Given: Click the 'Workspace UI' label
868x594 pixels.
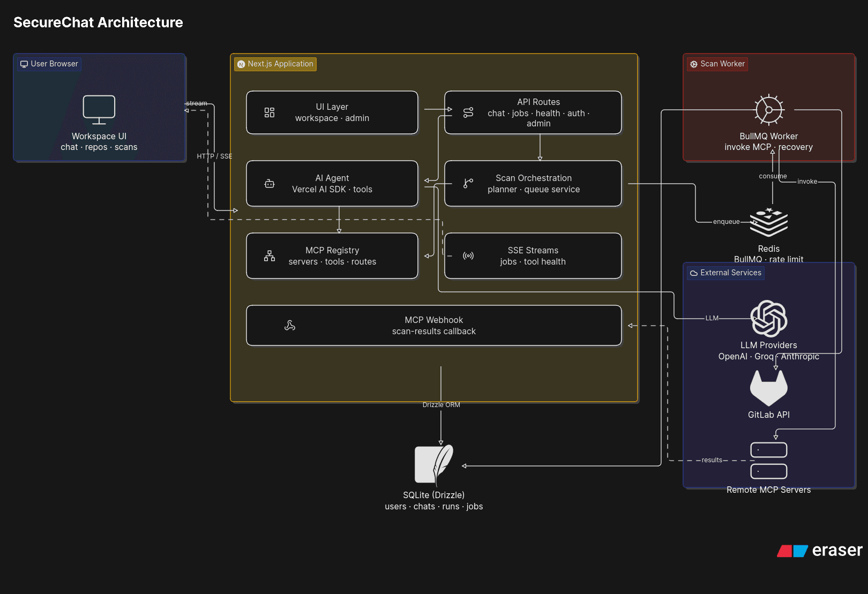Looking at the screenshot, I should [99, 137].
